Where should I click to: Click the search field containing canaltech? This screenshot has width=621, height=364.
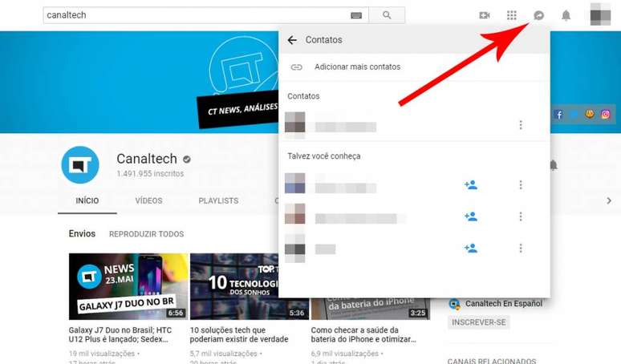(x=197, y=15)
